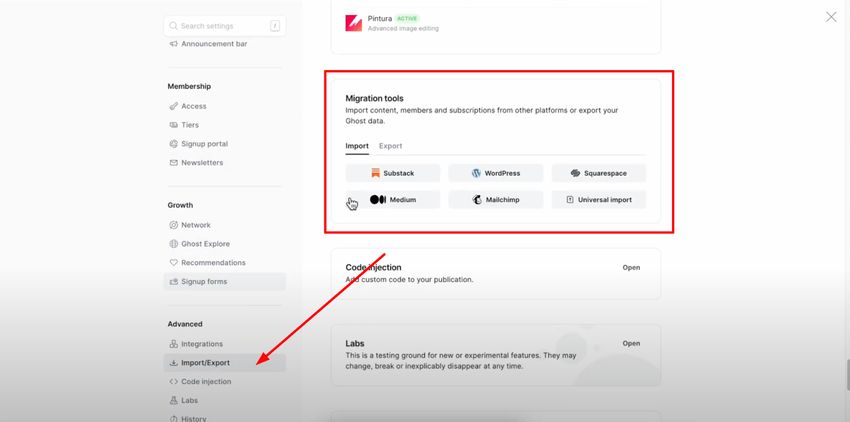Image resolution: width=850 pixels, height=422 pixels.
Task: Click the ACTIVE badge next to Pintura
Action: [407, 18]
